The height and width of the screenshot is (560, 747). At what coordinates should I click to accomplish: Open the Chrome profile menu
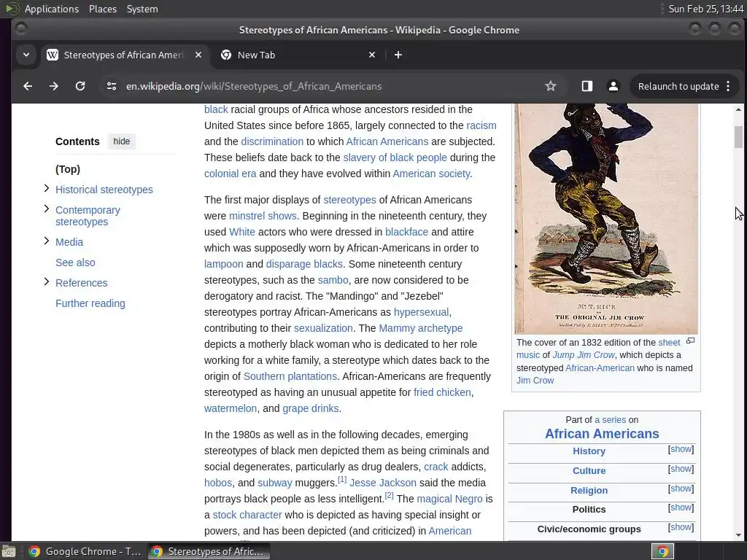[613, 86]
